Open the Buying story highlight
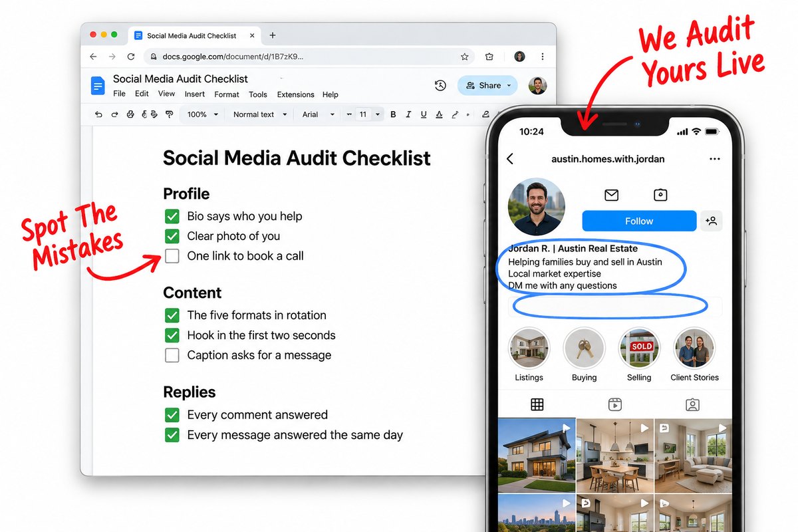 pos(584,348)
